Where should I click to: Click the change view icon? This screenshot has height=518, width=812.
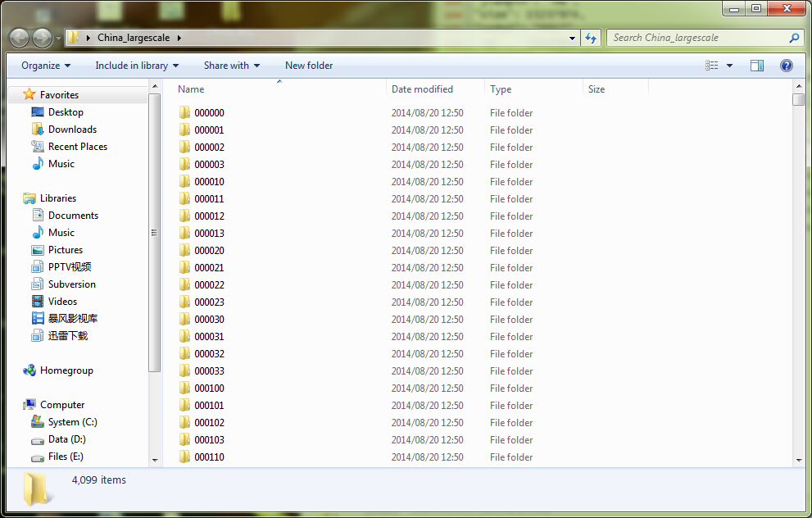click(x=712, y=66)
